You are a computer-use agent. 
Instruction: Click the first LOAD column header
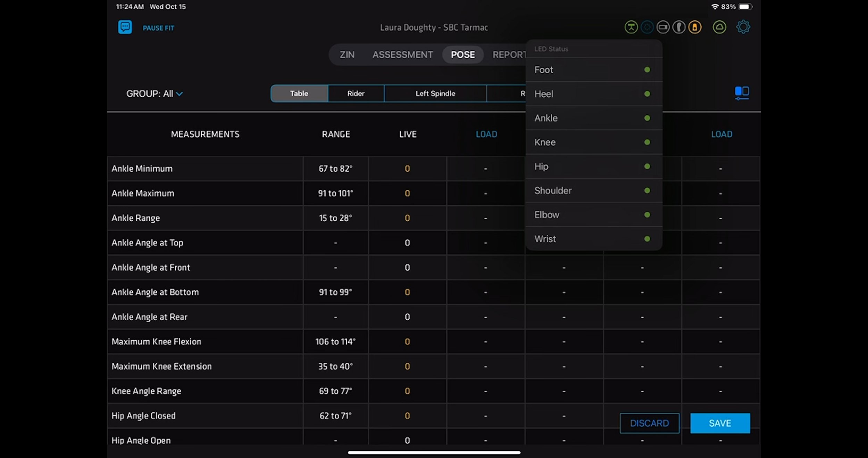pyautogui.click(x=486, y=134)
